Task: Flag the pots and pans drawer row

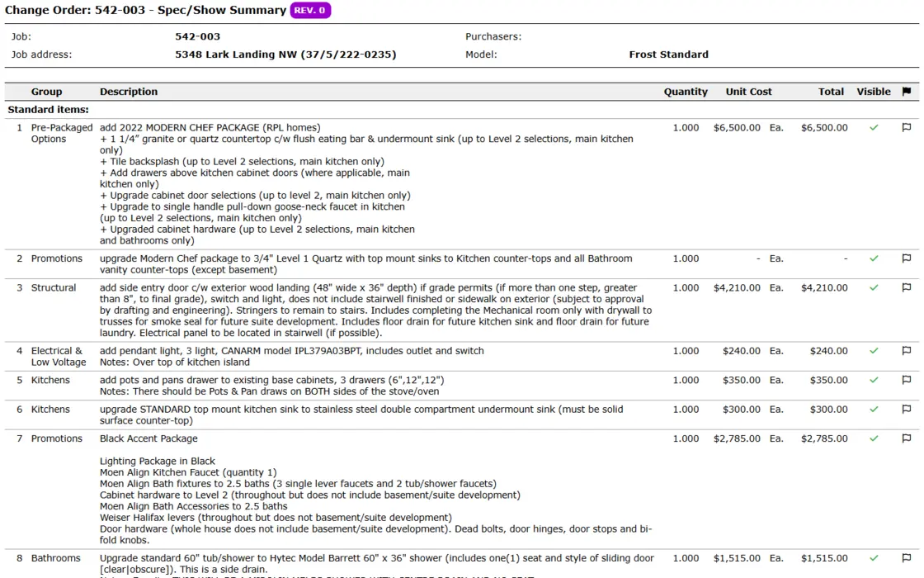Action: (907, 381)
